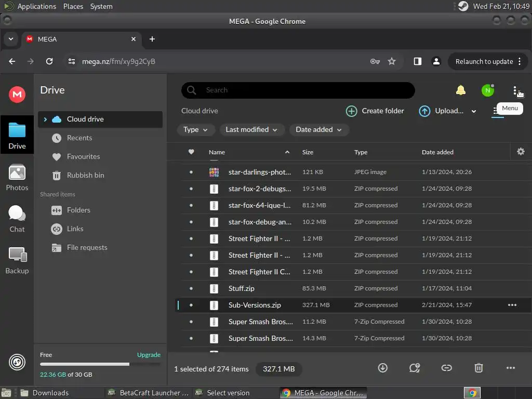Viewport: 532px width, 399px height.
Task: Click the share icon in bottom bar
Action: coord(414,368)
